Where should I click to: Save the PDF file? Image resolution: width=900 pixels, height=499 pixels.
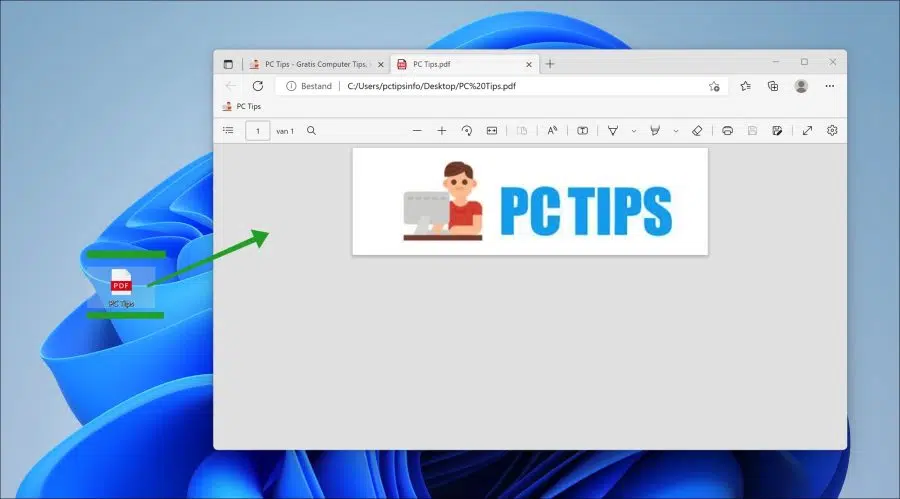(x=752, y=131)
